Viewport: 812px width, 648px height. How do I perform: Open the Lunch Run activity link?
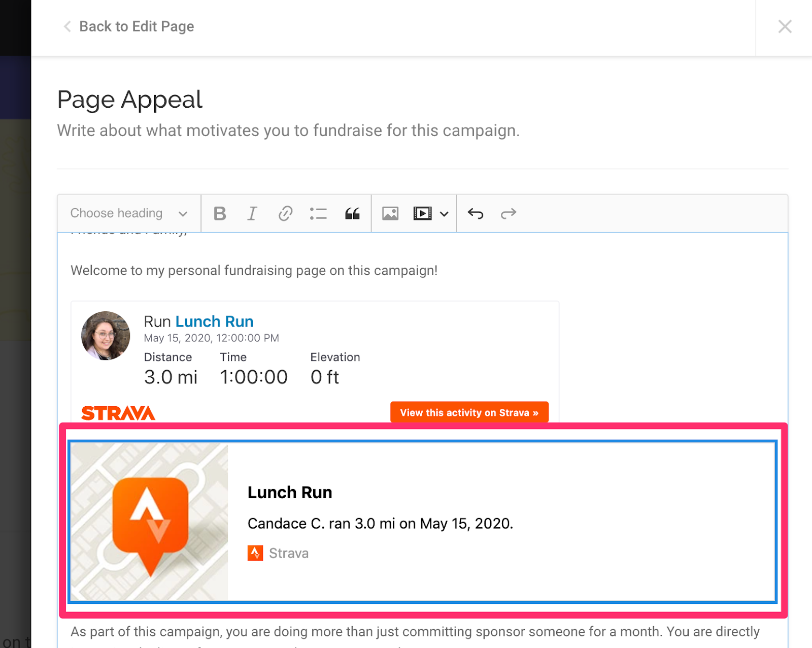[214, 321]
